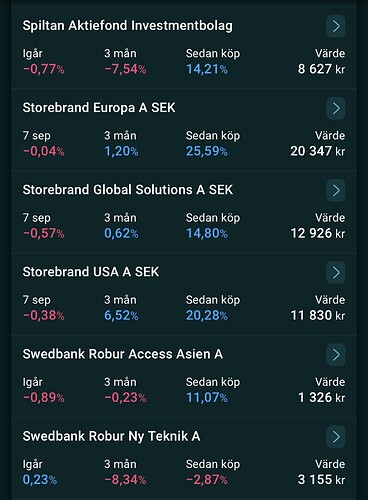The height and width of the screenshot is (500, 368).
Task: Select the 14,80% Sedan köp figure
Action: point(207,233)
